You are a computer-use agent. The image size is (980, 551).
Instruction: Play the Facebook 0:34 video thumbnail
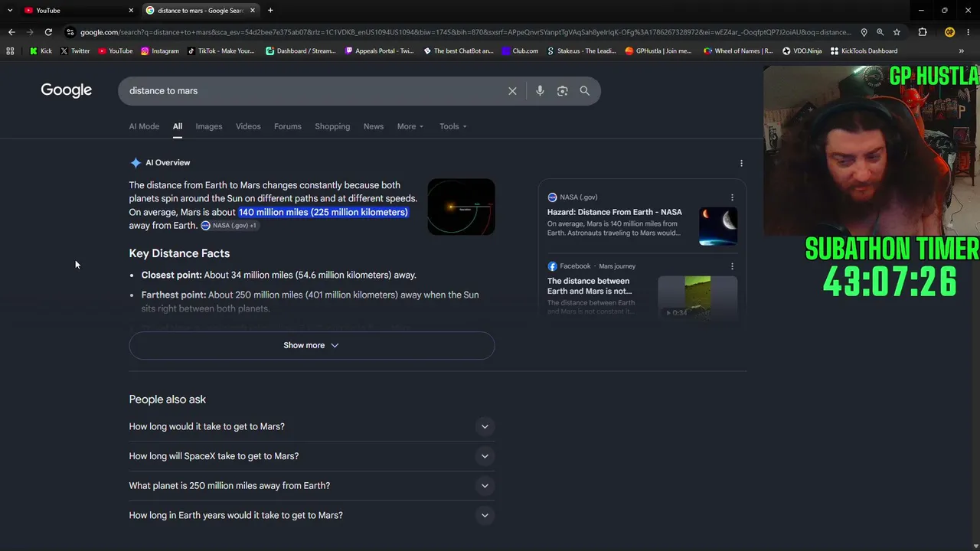coord(697,296)
